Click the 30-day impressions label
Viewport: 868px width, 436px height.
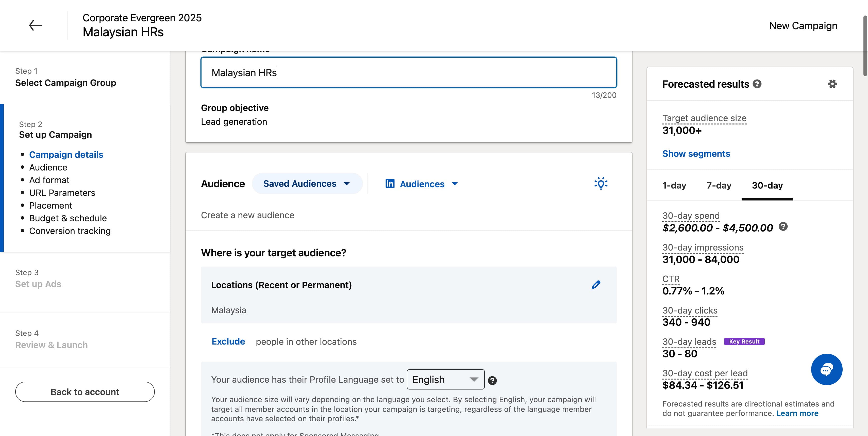tap(703, 247)
